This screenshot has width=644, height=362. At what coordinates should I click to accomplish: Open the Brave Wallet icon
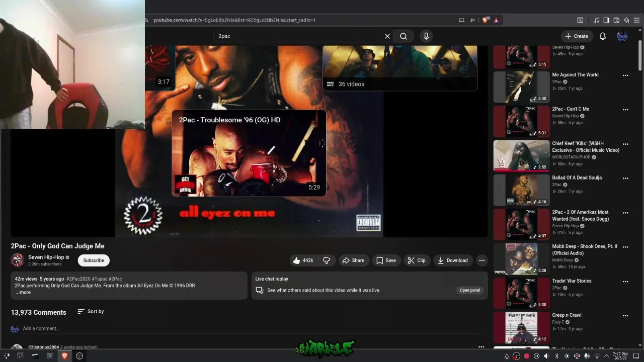coord(616,20)
